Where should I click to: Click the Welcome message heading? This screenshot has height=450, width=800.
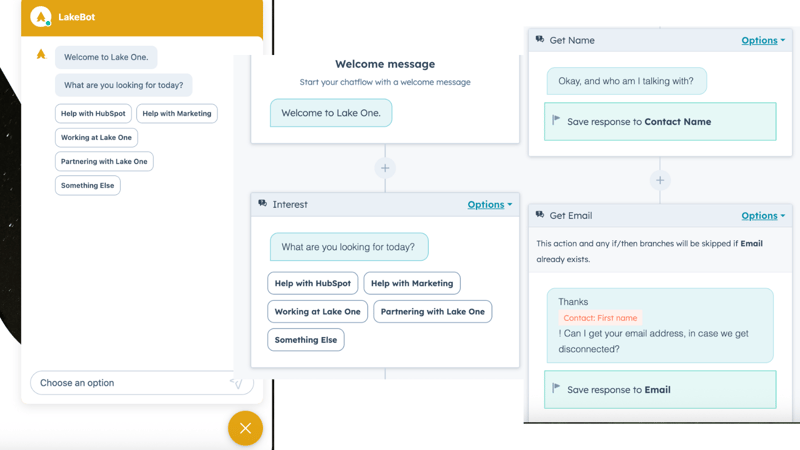coord(385,64)
